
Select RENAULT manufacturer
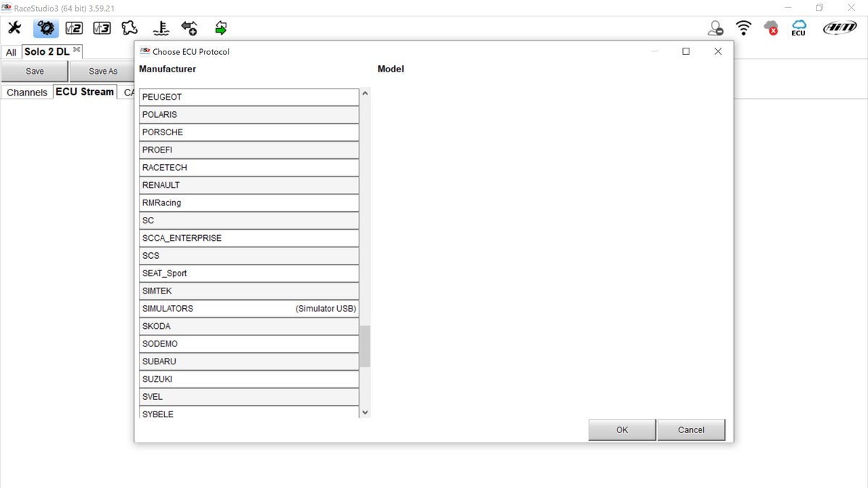click(x=249, y=185)
